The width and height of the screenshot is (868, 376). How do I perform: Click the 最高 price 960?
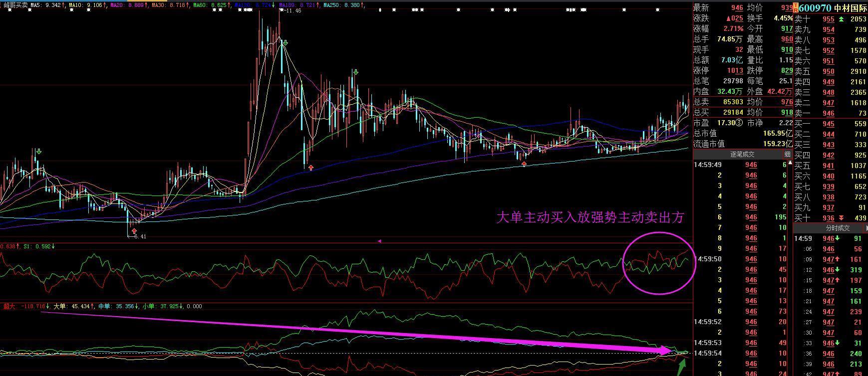tap(787, 39)
